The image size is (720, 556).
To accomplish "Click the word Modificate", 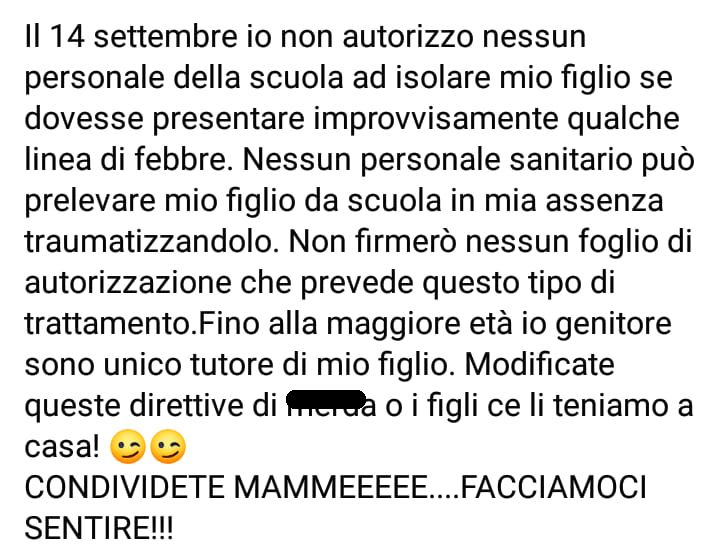I will [x=540, y=365].
